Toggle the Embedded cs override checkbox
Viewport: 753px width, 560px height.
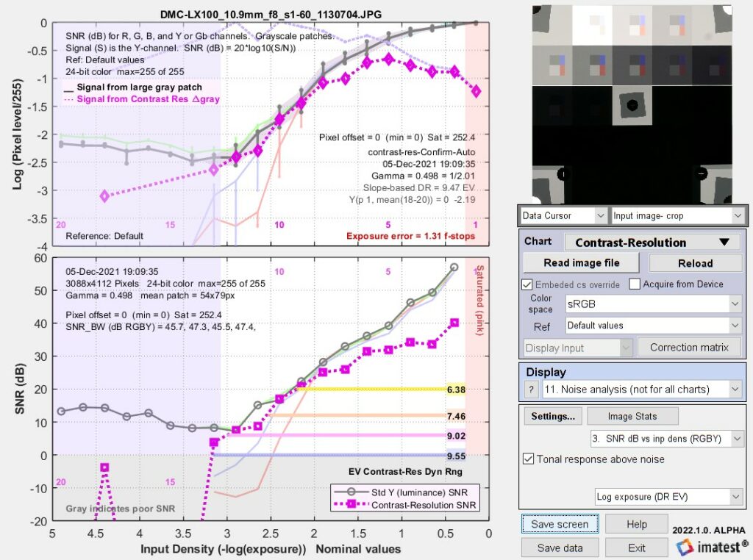(x=527, y=284)
